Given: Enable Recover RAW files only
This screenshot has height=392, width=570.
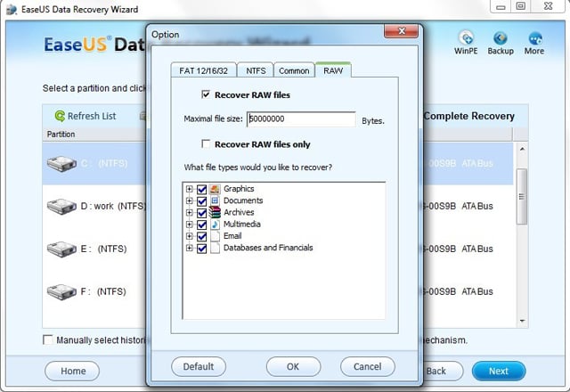Looking at the screenshot, I should 206,144.
